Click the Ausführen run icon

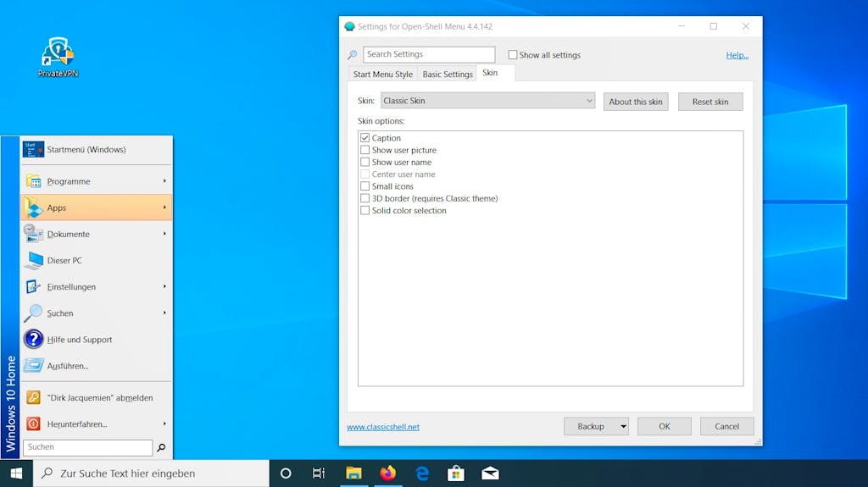33,366
